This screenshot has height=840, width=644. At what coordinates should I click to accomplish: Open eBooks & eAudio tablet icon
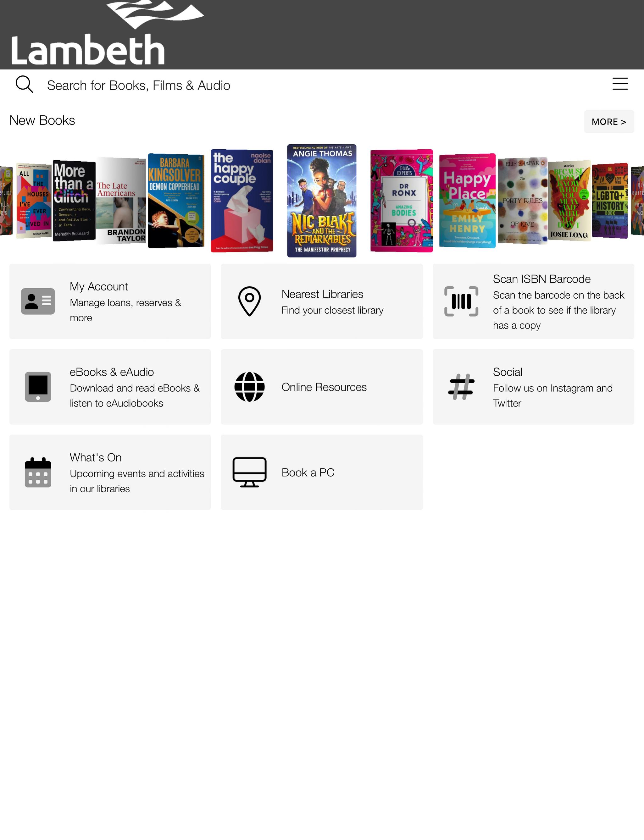tap(38, 387)
